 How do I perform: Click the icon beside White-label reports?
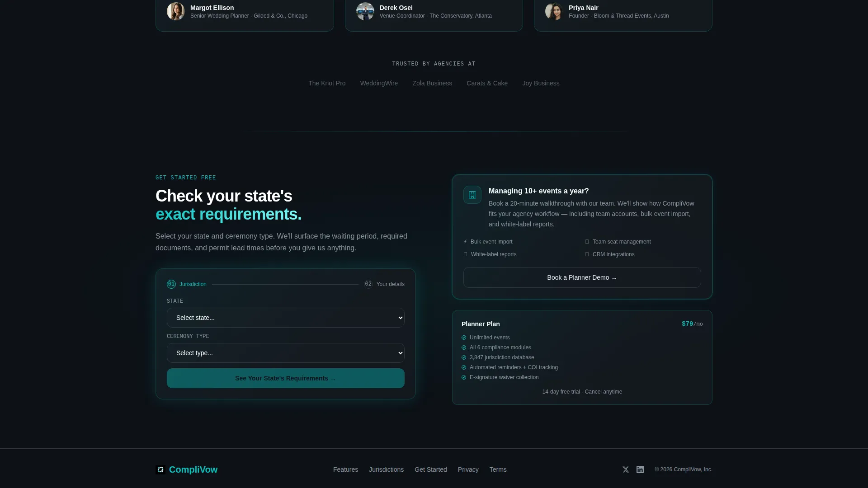tap(465, 254)
